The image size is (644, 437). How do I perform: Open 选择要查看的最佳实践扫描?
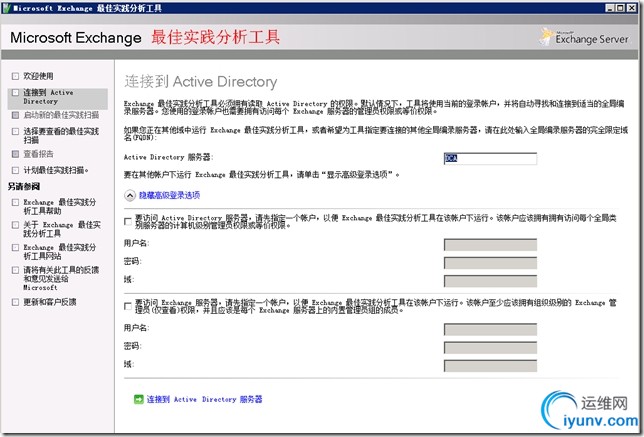pyautogui.click(x=61, y=136)
